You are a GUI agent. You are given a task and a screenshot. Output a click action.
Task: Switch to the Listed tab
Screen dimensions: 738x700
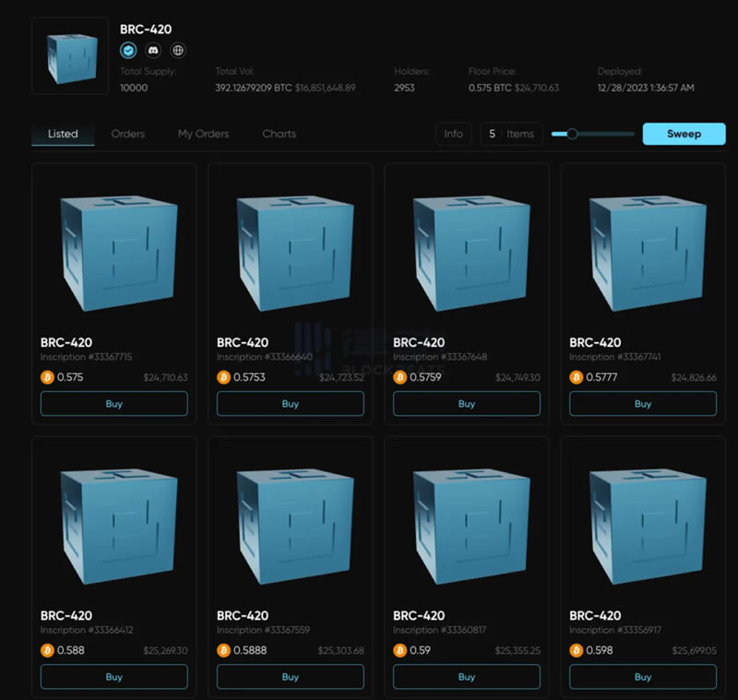tap(63, 134)
